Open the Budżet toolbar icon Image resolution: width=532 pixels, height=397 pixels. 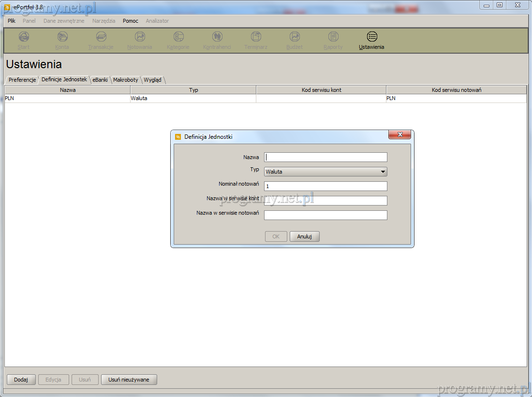tap(295, 37)
